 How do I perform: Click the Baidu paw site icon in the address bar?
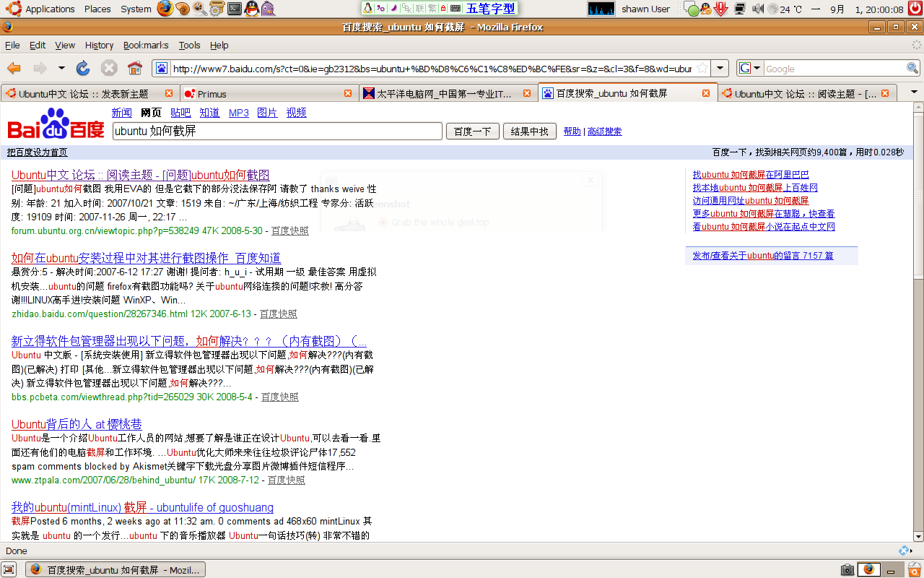coord(162,68)
